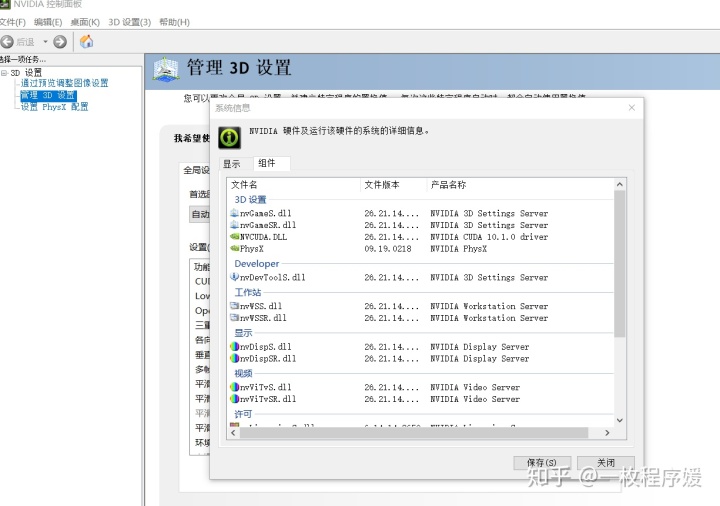
Task: Sort by 产品名称 column header
Action: pos(520,185)
